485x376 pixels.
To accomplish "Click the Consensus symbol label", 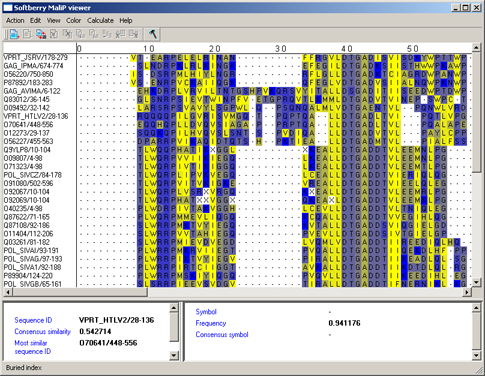I will point(222,334).
